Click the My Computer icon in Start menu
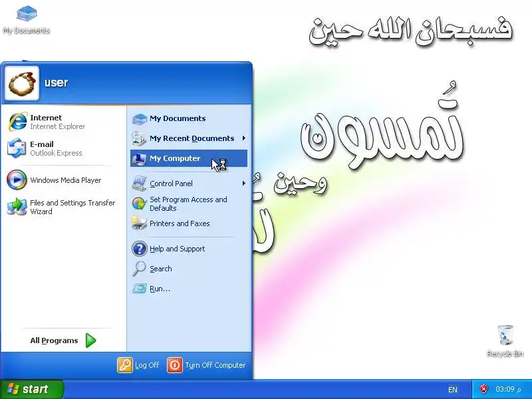Viewport: 532px width, 399px height. 139,158
